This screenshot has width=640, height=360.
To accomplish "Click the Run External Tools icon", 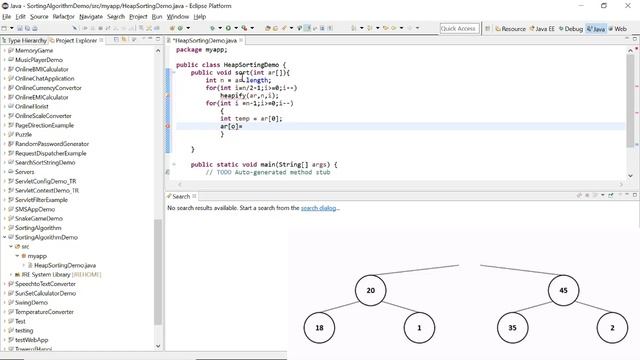I will [244, 28].
